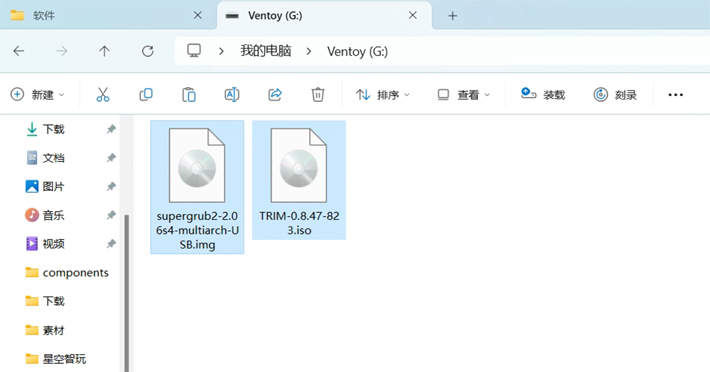Close the Ventoy (G:) tab
This screenshot has height=372, width=710.
tap(413, 15)
